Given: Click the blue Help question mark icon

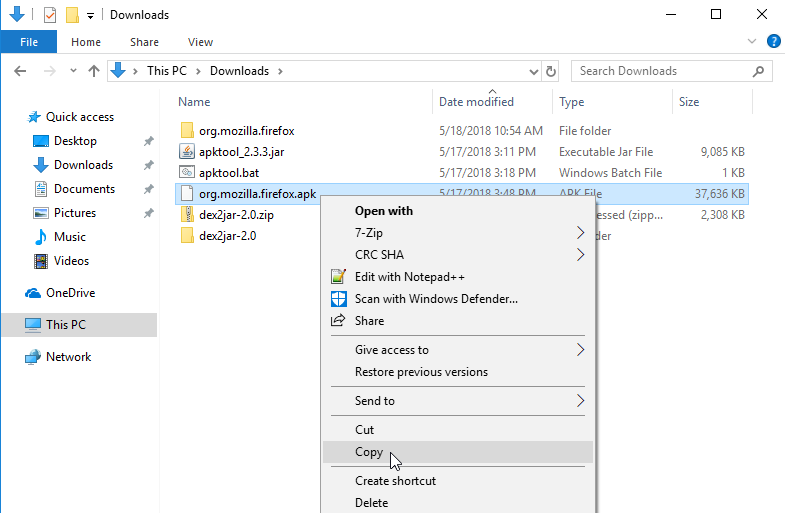Looking at the screenshot, I should click(x=773, y=42).
